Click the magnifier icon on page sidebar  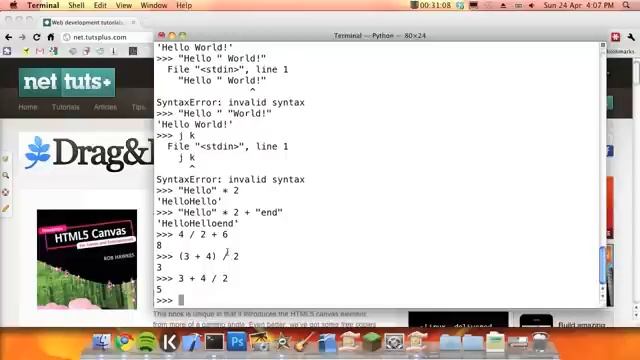[5, 175]
